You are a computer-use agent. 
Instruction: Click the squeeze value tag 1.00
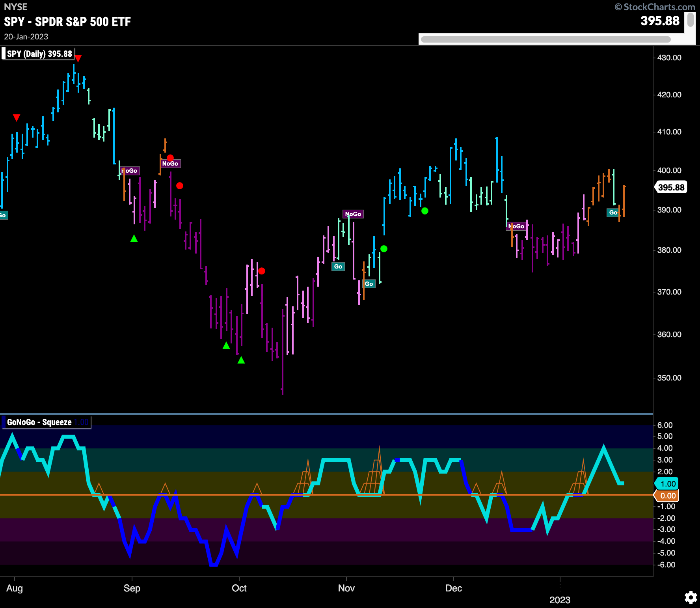667,484
